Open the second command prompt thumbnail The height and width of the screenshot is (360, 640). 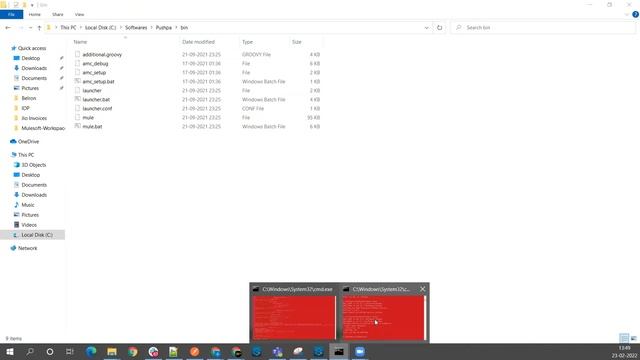(383, 318)
